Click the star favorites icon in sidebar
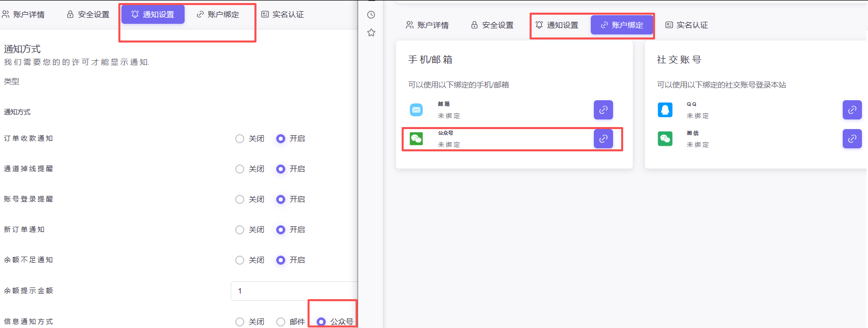 coord(371,33)
